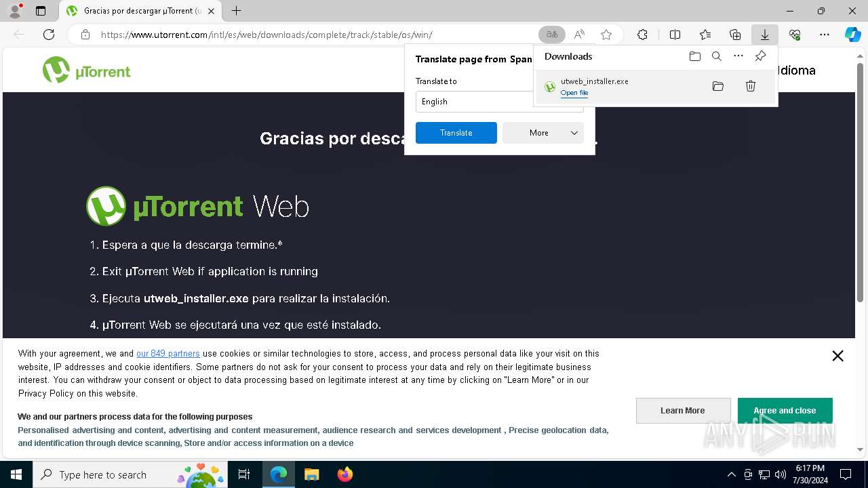Click the blue Translate button
The width and height of the screenshot is (868, 488).
click(x=456, y=133)
